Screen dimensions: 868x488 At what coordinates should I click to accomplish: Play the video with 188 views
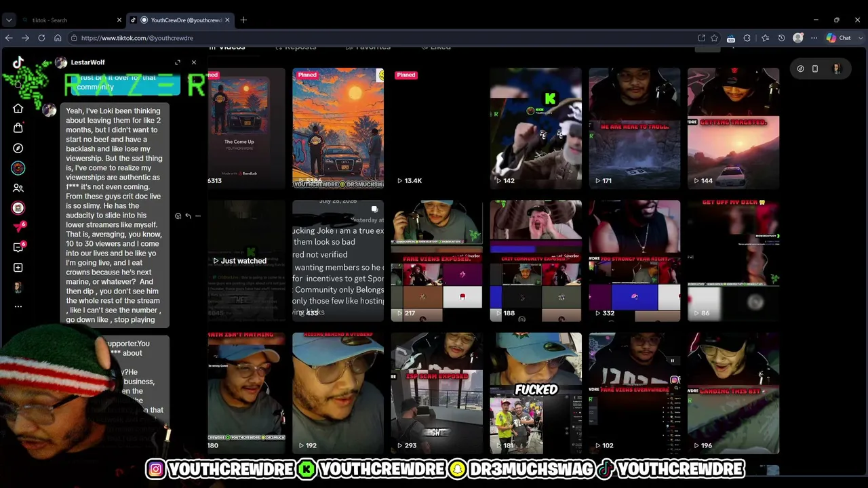point(536,260)
